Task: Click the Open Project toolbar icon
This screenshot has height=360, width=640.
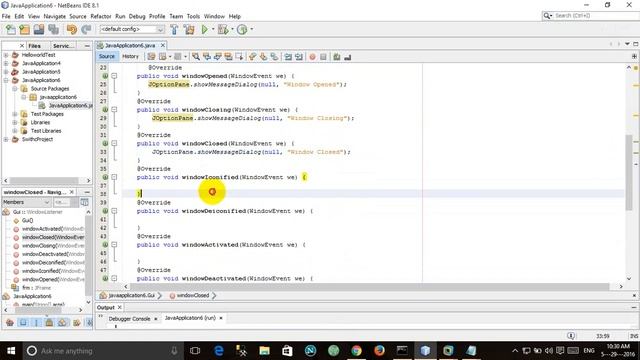Action: pos(39,29)
